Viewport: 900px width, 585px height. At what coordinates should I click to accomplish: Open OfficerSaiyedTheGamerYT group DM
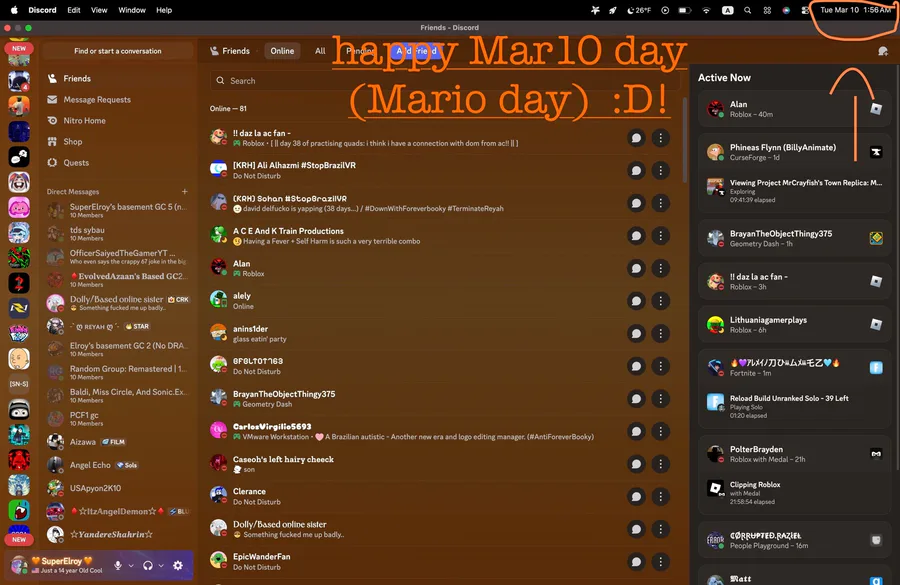pyautogui.click(x=118, y=256)
